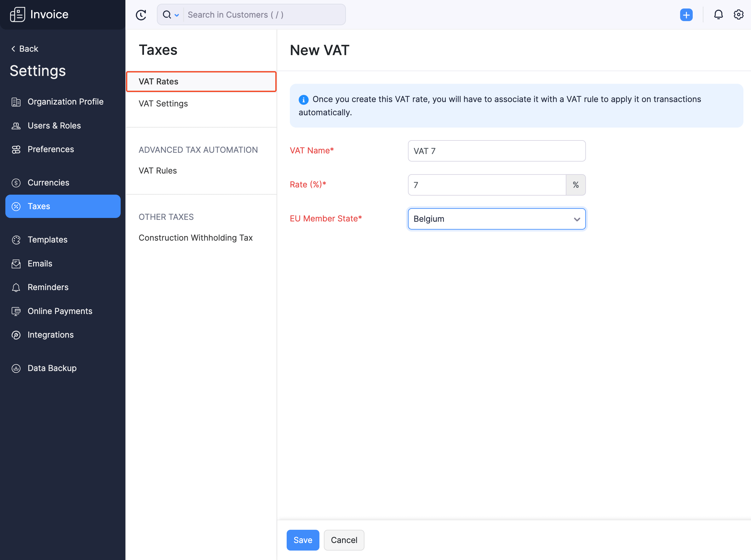Image resolution: width=751 pixels, height=560 pixels.
Task: Click the blue quick-create plus icon
Action: [686, 14]
